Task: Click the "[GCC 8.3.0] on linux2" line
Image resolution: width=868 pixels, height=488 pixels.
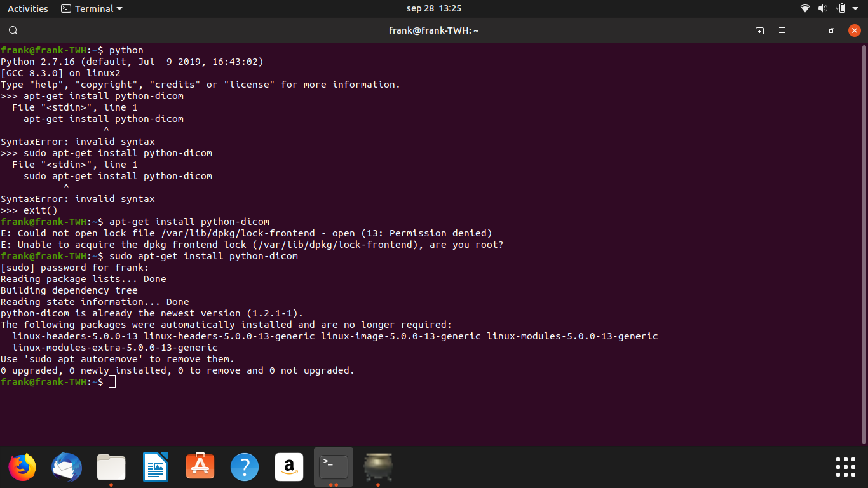Action: point(60,73)
